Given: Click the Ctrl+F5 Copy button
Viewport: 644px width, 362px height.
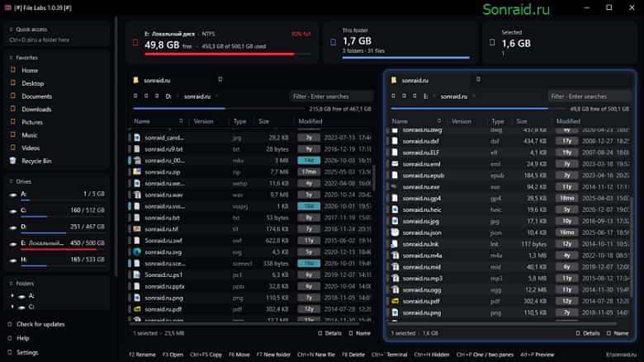Looking at the screenshot, I should coord(206,355).
